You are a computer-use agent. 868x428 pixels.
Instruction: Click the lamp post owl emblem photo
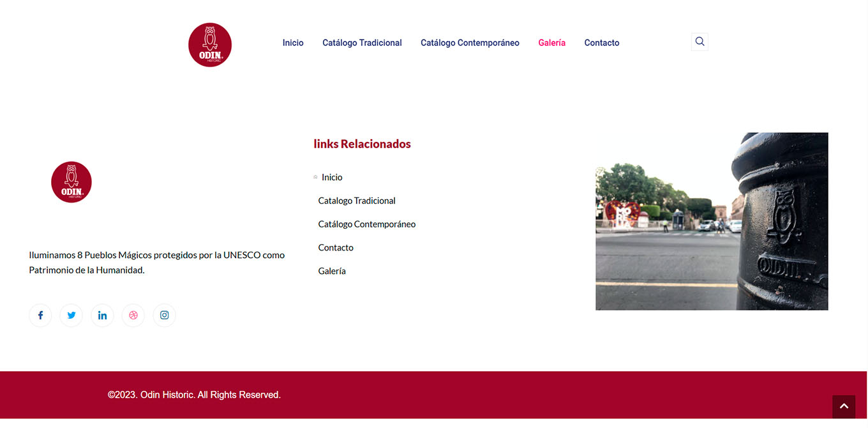pos(712,222)
